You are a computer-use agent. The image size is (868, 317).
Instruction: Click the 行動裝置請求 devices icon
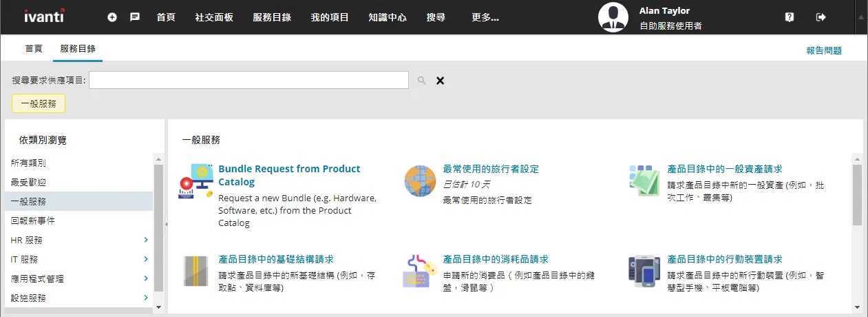[x=645, y=271]
